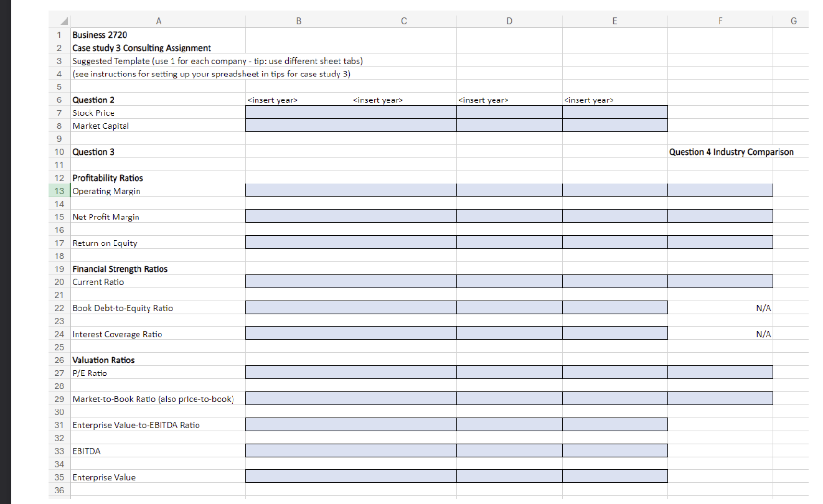Select column B header
This screenshot has width=823, height=504.
click(x=298, y=21)
